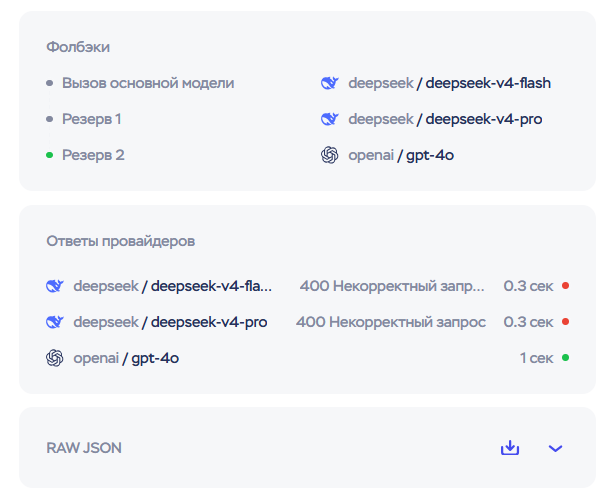Open truncated deepseek-v4-fla… provider response
The width and height of the screenshot is (614, 502).
tap(173, 286)
